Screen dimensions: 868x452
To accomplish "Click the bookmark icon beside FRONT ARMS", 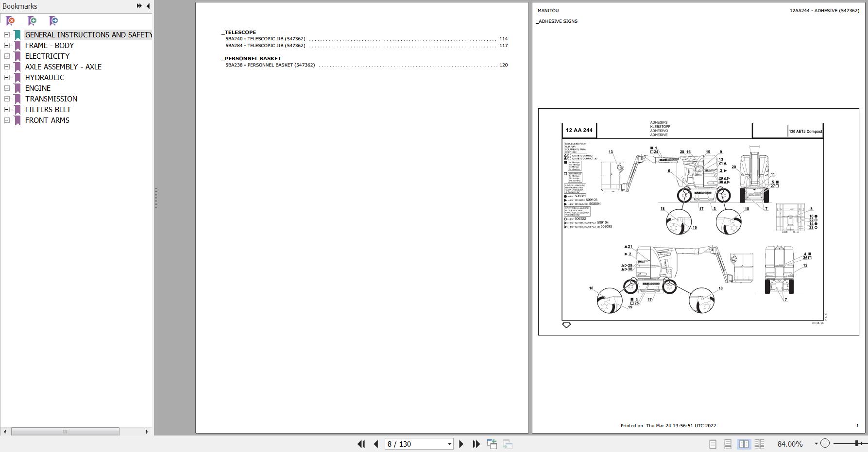I will 17,120.
